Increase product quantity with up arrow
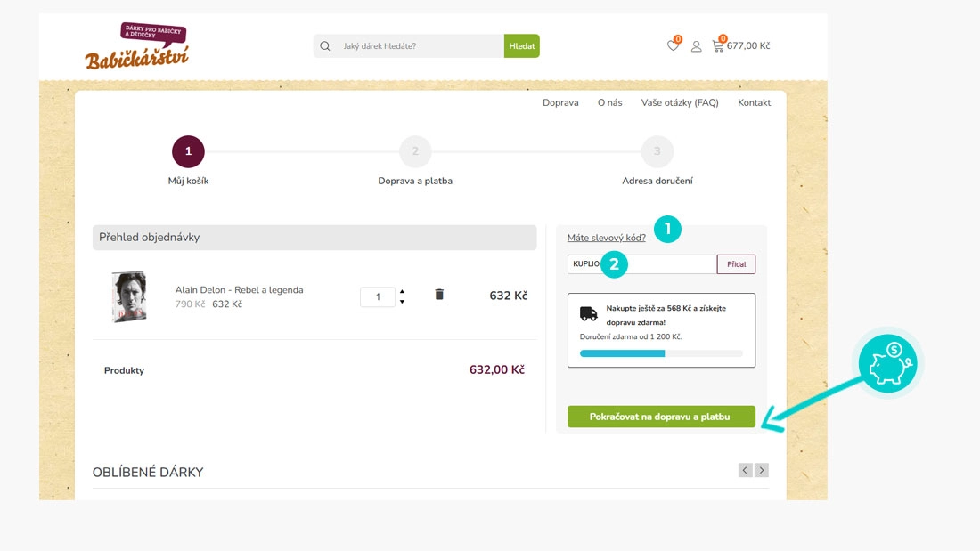This screenshot has width=980, height=551. pyautogui.click(x=402, y=291)
